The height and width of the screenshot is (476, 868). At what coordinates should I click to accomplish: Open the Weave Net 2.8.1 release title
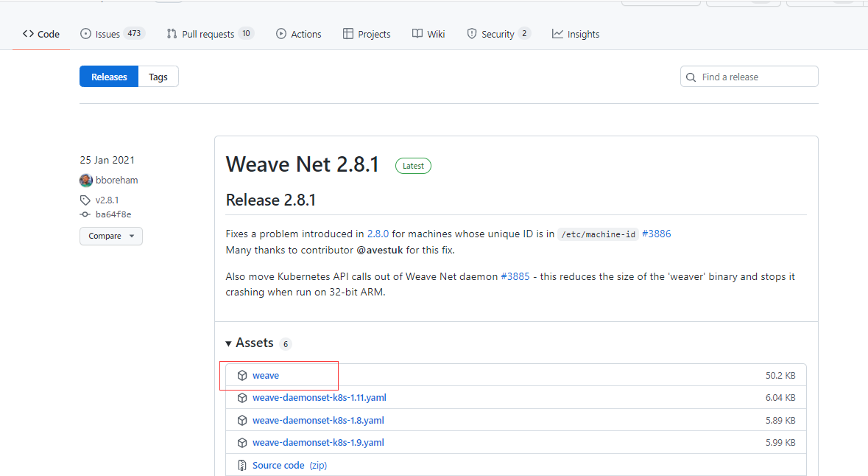coord(303,164)
